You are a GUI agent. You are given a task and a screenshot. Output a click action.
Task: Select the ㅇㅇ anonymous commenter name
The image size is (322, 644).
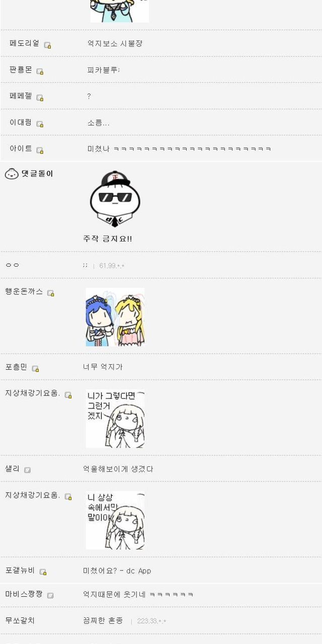coord(12,265)
